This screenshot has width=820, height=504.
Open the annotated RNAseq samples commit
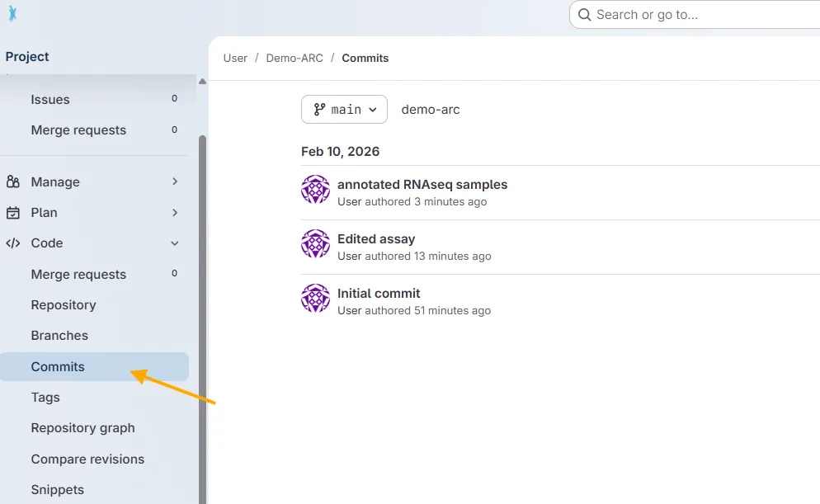[422, 185]
